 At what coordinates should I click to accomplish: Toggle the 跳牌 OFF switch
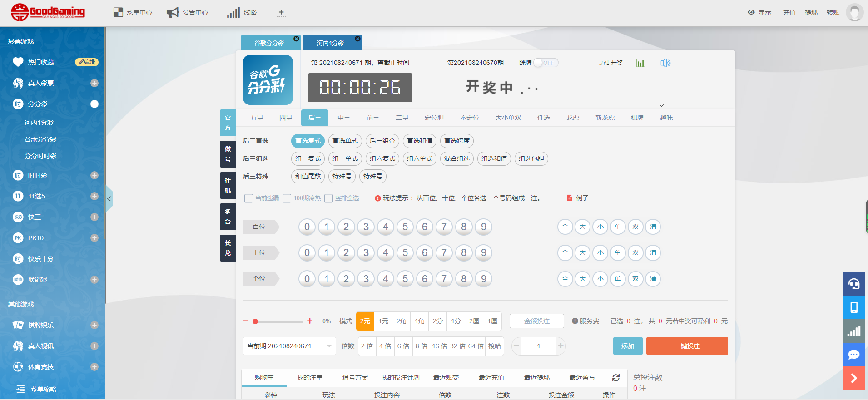click(x=546, y=63)
